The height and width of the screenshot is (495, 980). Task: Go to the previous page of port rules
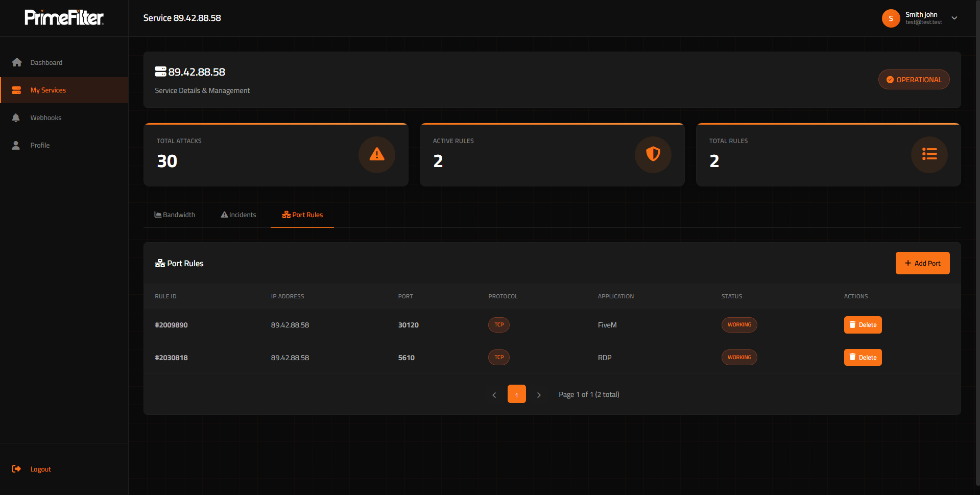tap(494, 395)
